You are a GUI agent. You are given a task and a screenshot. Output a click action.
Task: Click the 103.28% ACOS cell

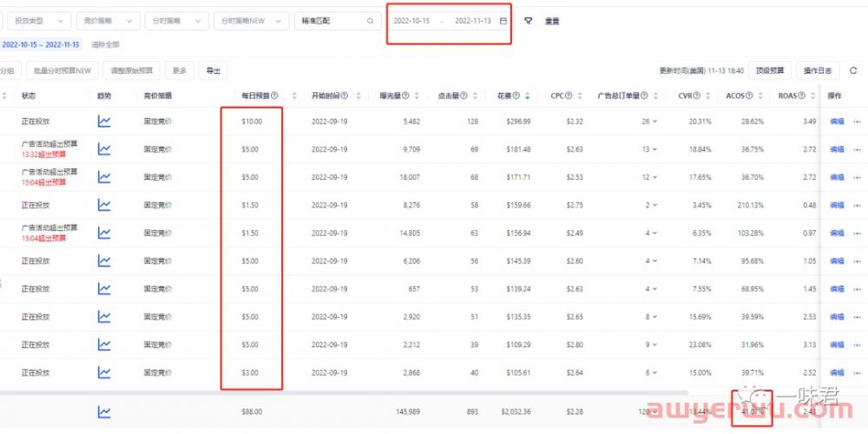pos(751,233)
